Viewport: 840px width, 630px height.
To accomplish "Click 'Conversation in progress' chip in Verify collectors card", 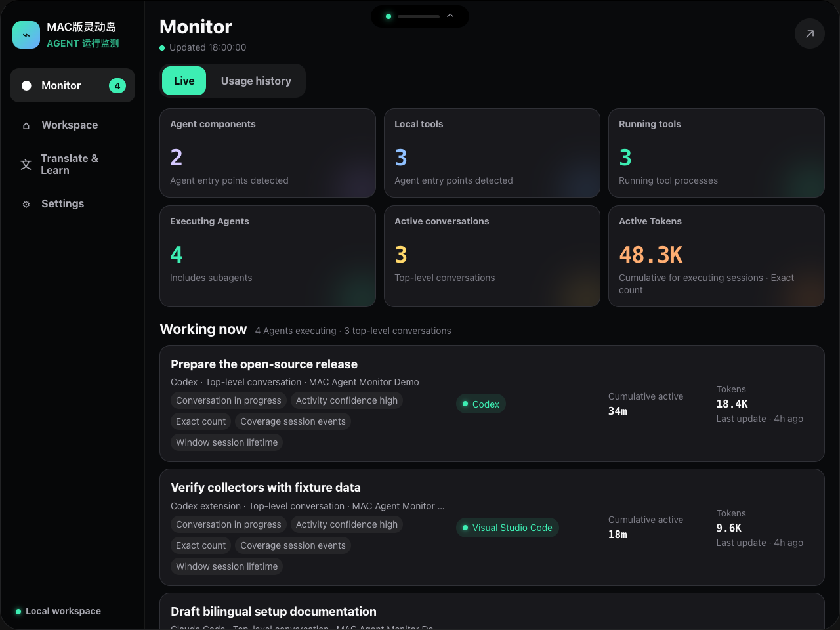I will click(228, 524).
